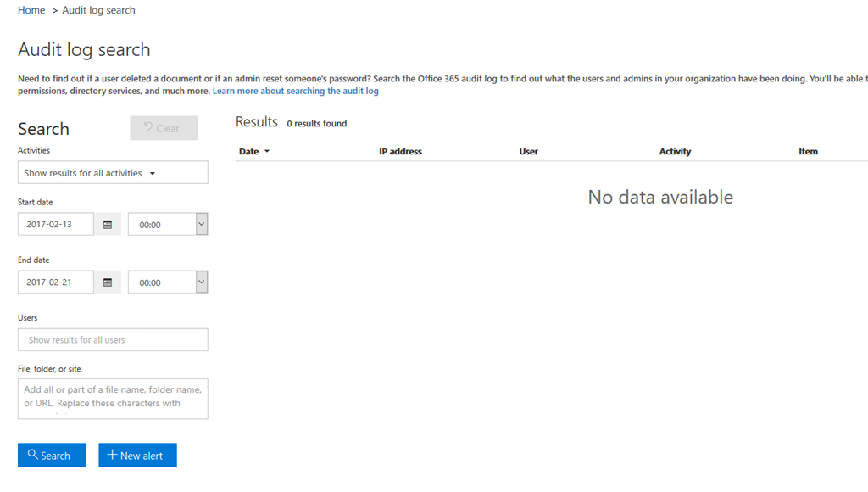Go to Home breadcrumb link
This screenshot has height=492, width=868.
tap(31, 10)
